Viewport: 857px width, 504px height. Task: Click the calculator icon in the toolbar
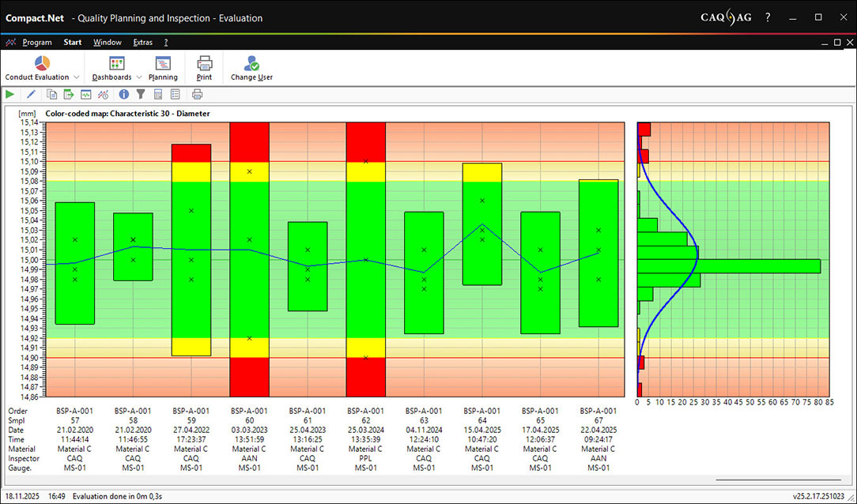158,95
